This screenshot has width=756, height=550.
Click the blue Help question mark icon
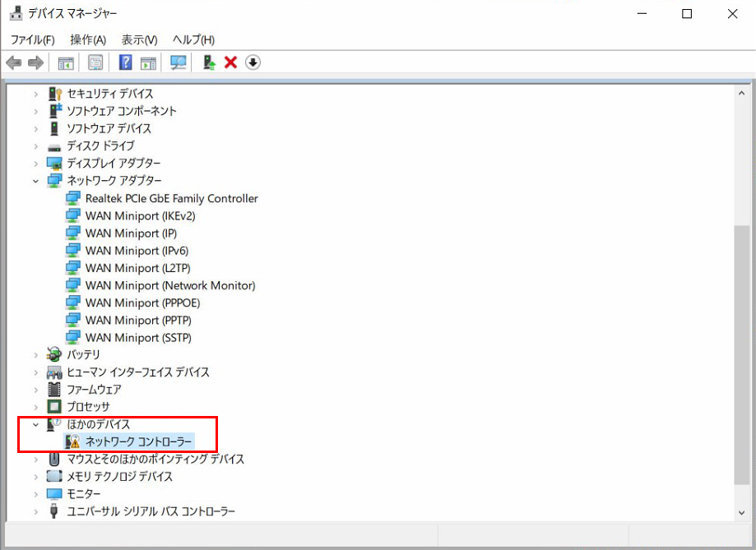tap(125, 62)
